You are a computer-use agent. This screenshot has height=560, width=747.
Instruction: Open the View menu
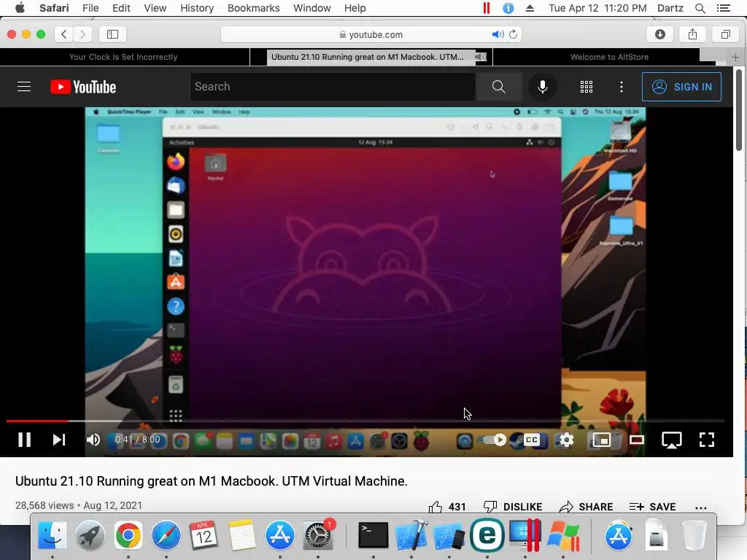[155, 8]
